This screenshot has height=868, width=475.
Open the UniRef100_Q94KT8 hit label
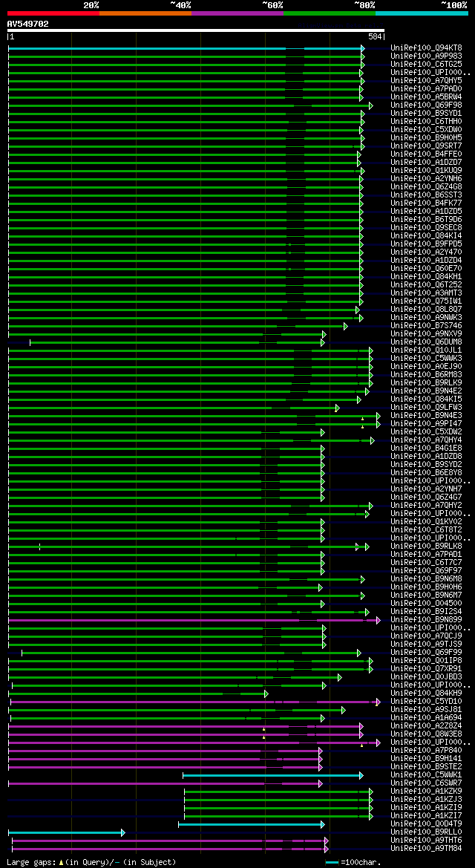(x=426, y=48)
